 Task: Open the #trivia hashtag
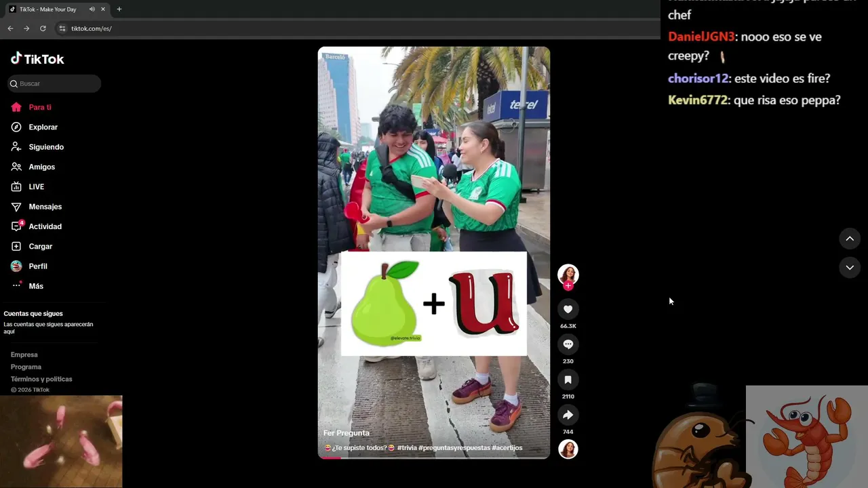(x=406, y=448)
